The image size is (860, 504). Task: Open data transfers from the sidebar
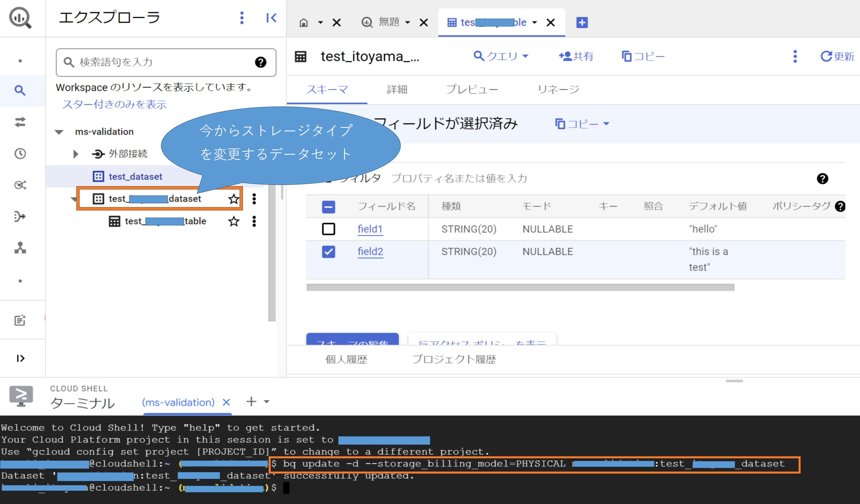click(20, 122)
